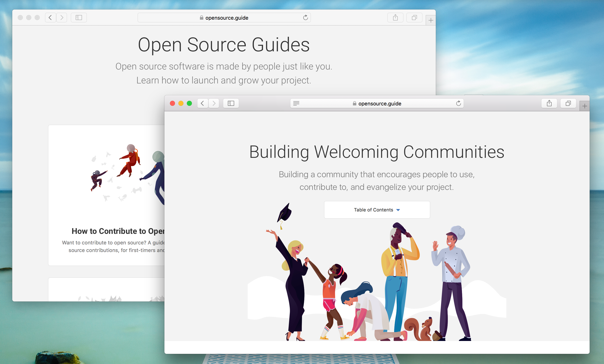Viewport: 604px width, 364px height.
Task: Click the back navigation arrow icon
Action: (x=202, y=104)
